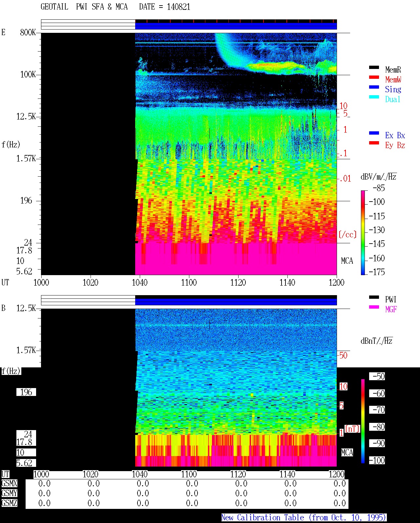Viewport: 420px width, 523px height.
Task: Click the 'dBnT/√Hz' unit label
Action: [x=377, y=341]
